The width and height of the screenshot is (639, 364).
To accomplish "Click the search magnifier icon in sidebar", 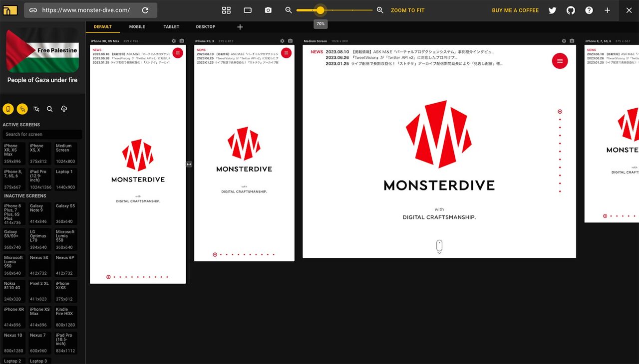I will pyautogui.click(x=50, y=109).
